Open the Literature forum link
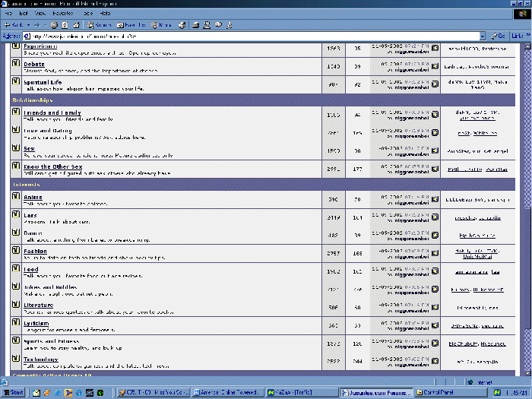Image resolution: width=532 pixels, height=399 pixels. click(39, 305)
